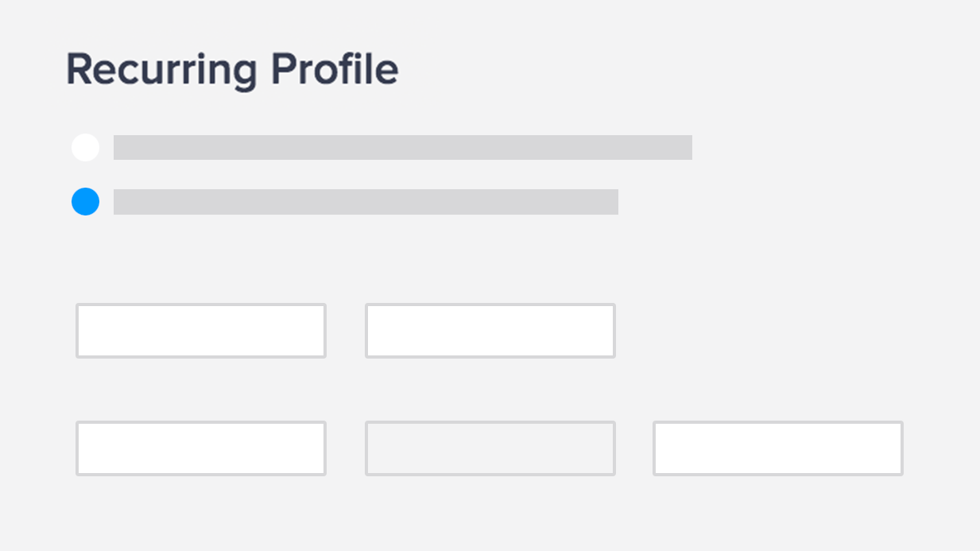
Task: Click the white box above the grayed-out field
Action: 490,331
